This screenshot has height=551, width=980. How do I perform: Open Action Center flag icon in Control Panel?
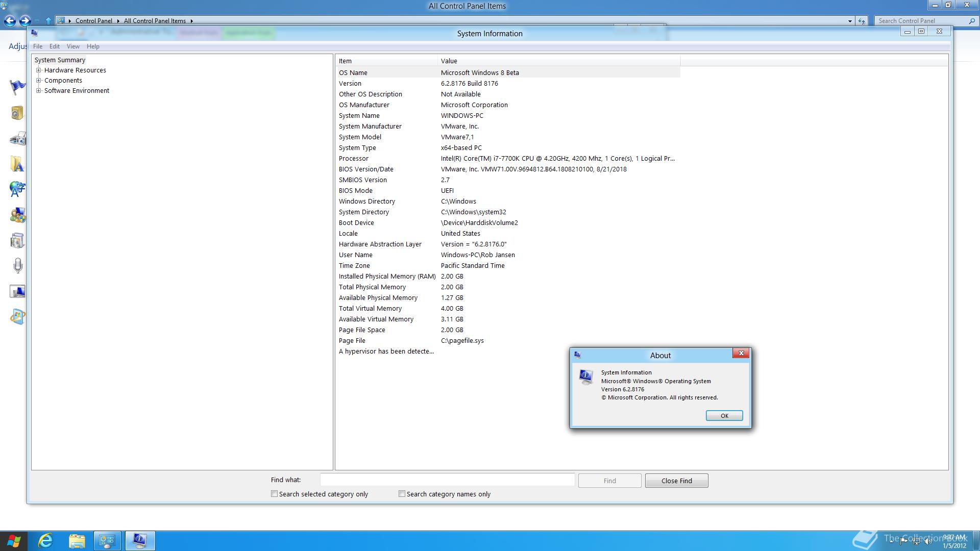coord(17,87)
